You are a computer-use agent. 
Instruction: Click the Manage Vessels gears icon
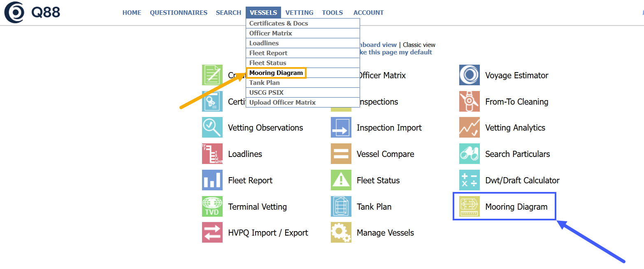tap(341, 233)
